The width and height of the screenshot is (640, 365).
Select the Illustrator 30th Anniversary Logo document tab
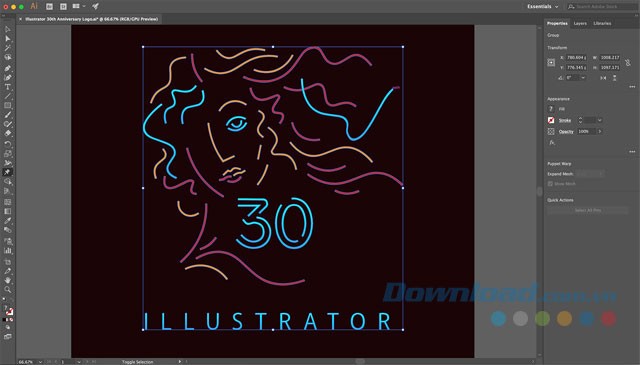pyautogui.click(x=91, y=19)
